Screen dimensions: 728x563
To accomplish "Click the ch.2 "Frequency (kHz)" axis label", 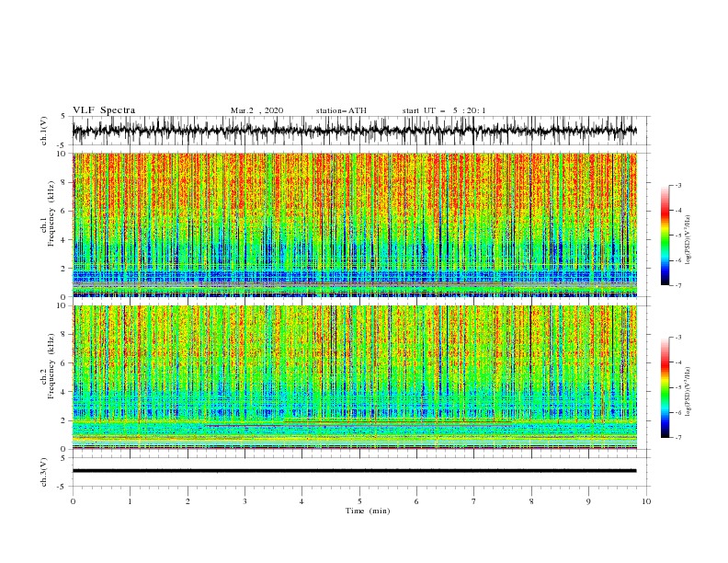I will tap(51, 365).
